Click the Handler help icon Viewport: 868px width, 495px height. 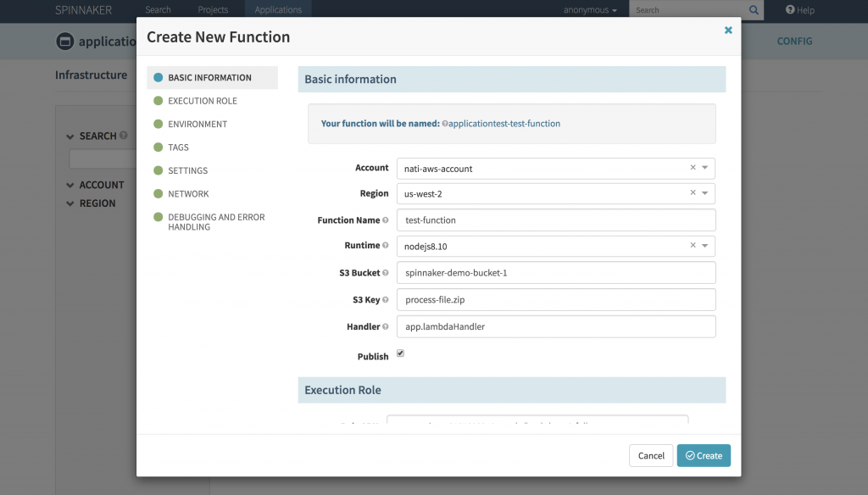coord(387,326)
